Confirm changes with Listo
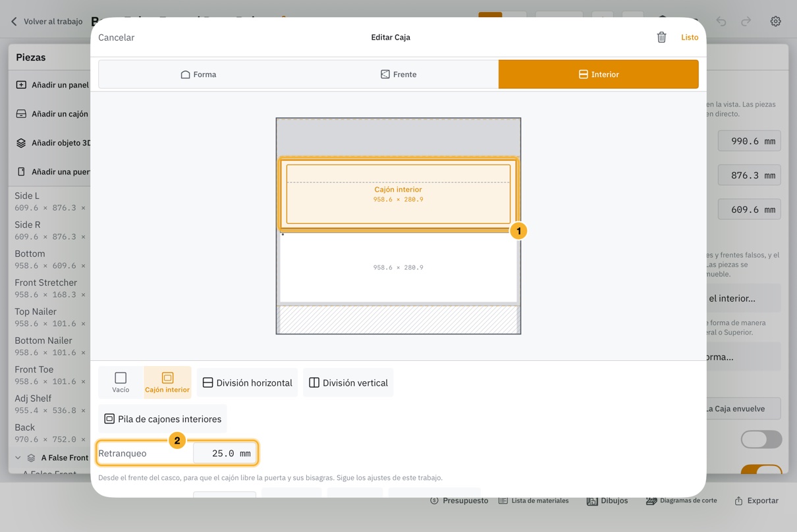 (x=690, y=38)
